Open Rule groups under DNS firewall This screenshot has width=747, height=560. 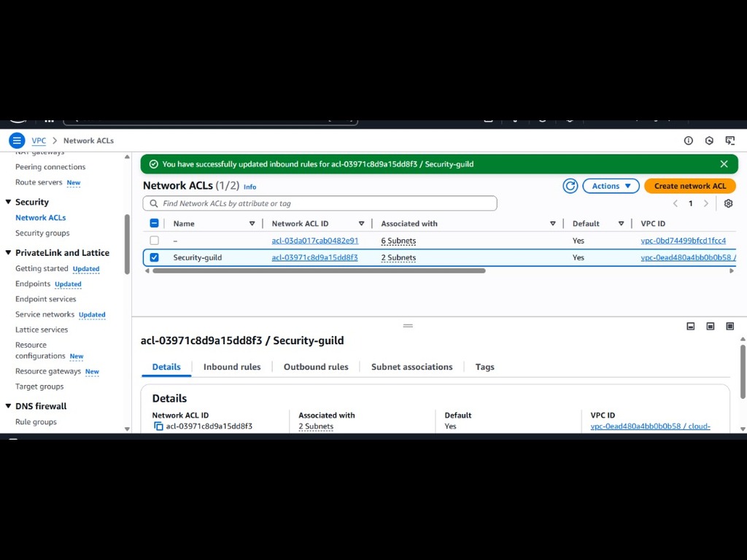pyautogui.click(x=36, y=421)
